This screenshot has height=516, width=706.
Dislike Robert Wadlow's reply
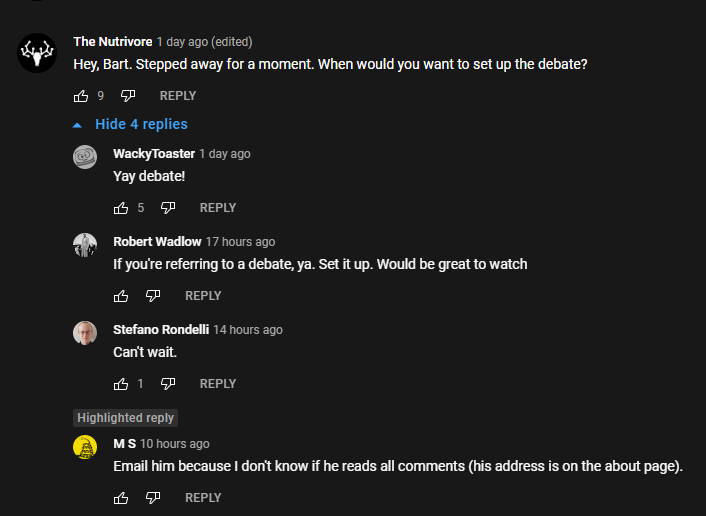click(x=153, y=296)
